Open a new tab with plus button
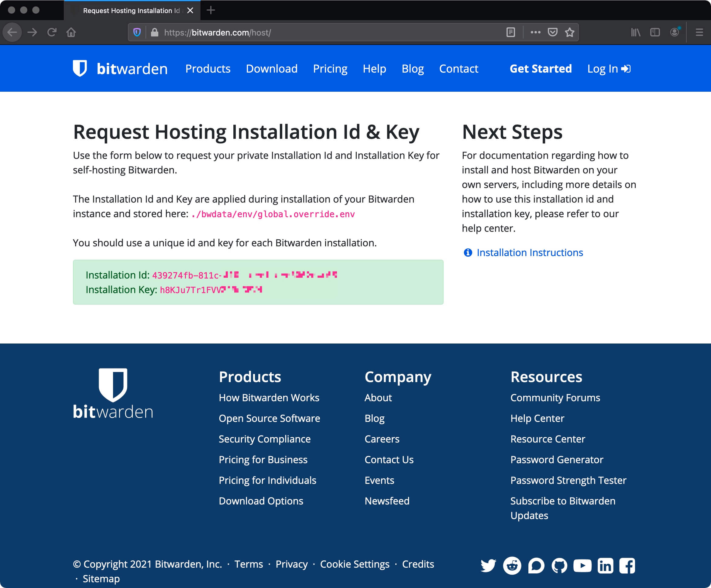Image resolution: width=711 pixels, height=588 pixels. (x=211, y=10)
